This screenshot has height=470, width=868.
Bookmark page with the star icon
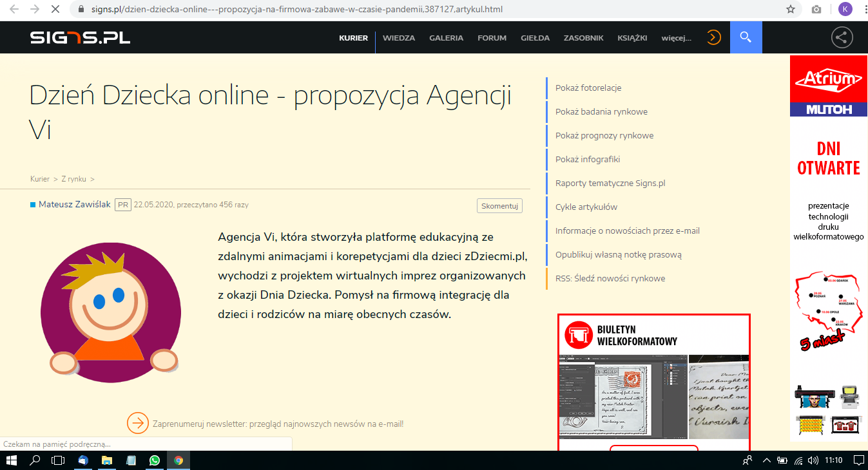click(791, 10)
